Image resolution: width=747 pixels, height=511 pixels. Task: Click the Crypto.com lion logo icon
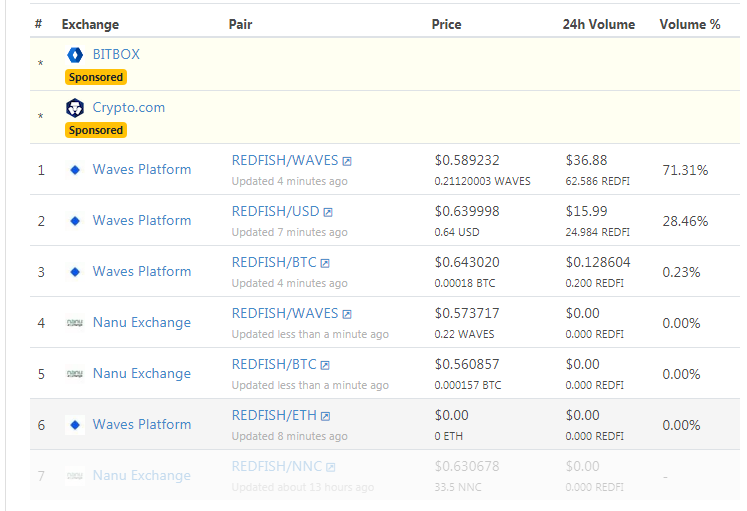pyautogui.click(x=75, y=108)
